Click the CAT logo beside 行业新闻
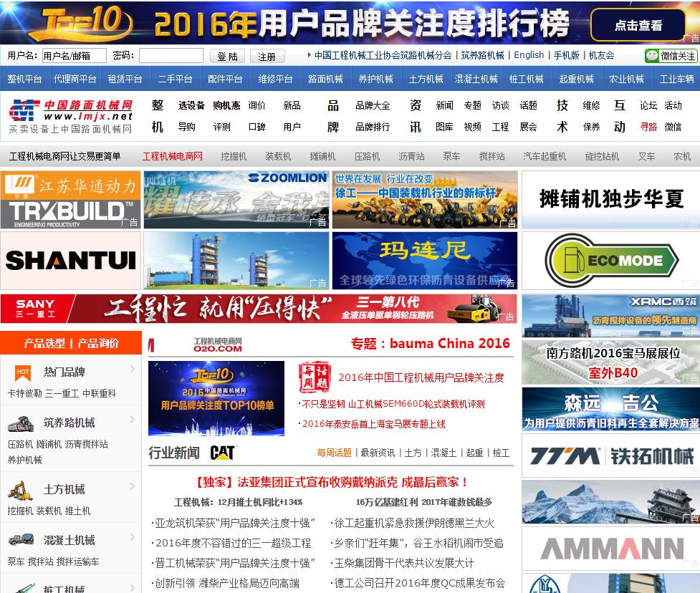Viewport: 700px width, 593px height. point(222,453)
